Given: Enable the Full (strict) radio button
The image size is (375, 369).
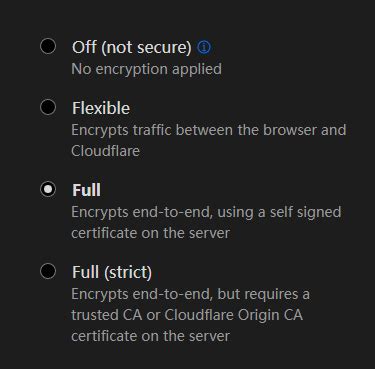Looking at the screenshot, I should [48, 271].
